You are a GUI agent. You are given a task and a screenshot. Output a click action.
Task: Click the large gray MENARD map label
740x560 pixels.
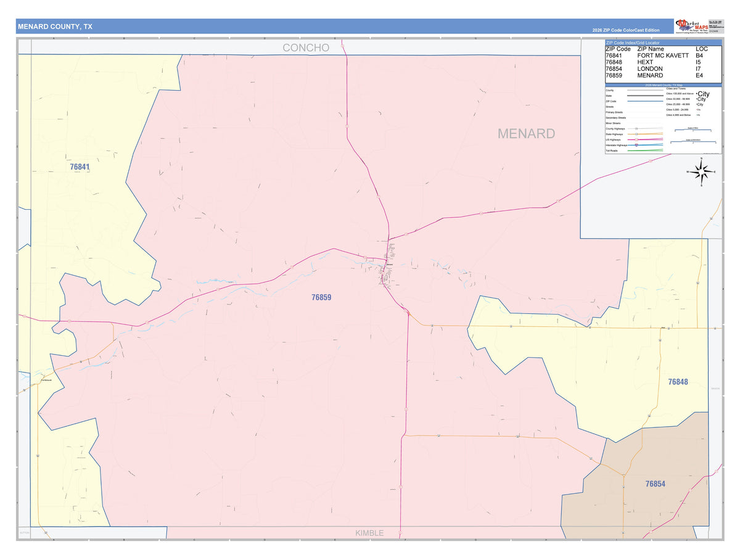[526, 133]
